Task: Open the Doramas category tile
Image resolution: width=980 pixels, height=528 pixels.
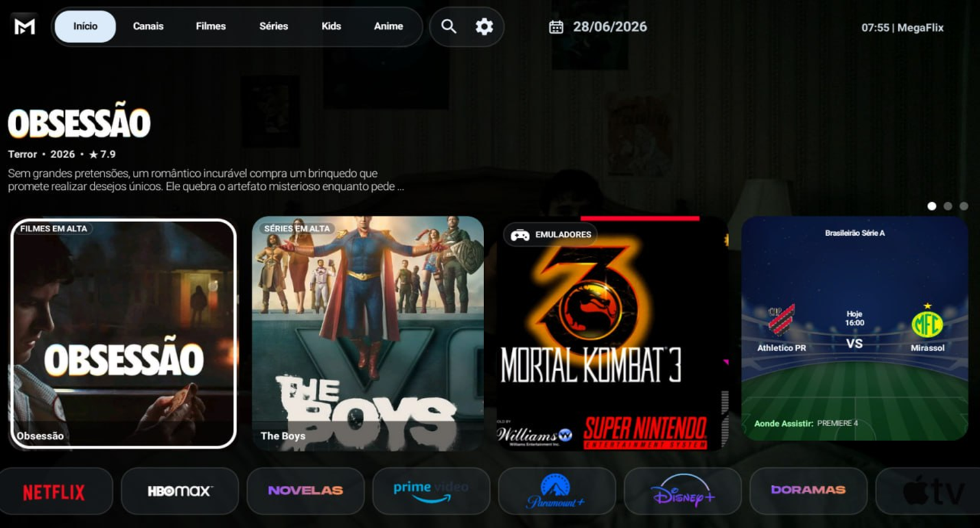Action: pyautogui.click(x=808, y=492)
